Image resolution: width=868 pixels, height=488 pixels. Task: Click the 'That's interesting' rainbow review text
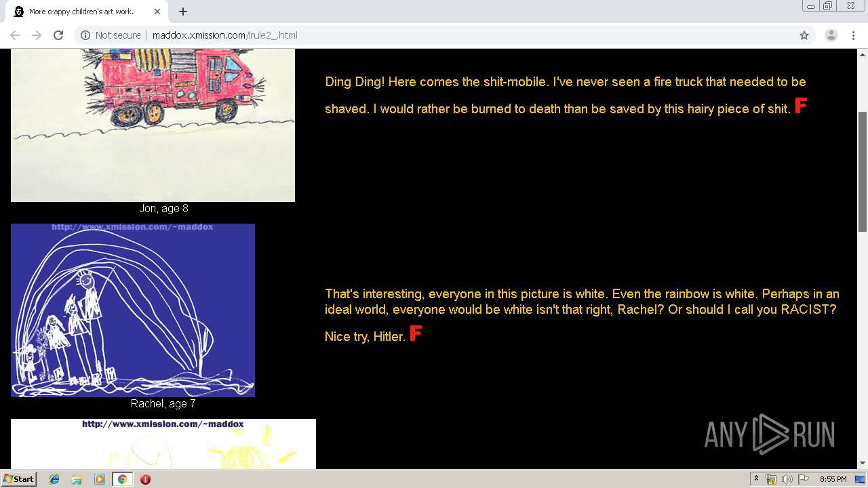coord(582,314)
